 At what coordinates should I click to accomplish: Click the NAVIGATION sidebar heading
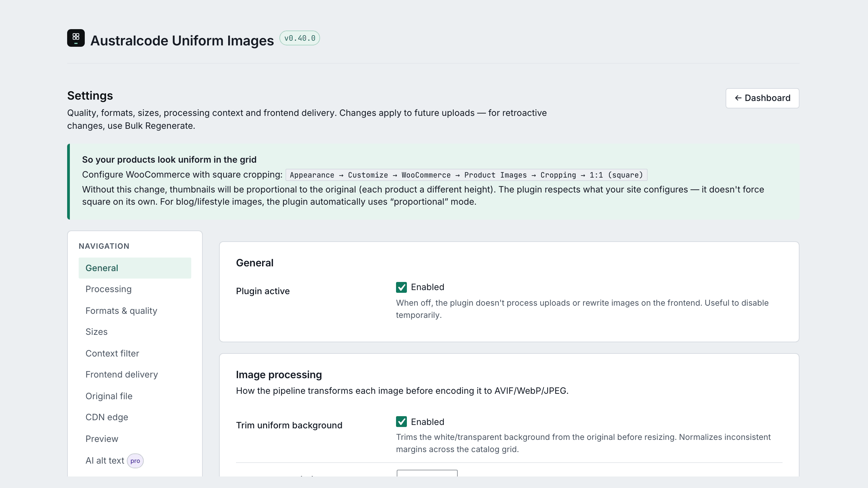coord(104,246)
